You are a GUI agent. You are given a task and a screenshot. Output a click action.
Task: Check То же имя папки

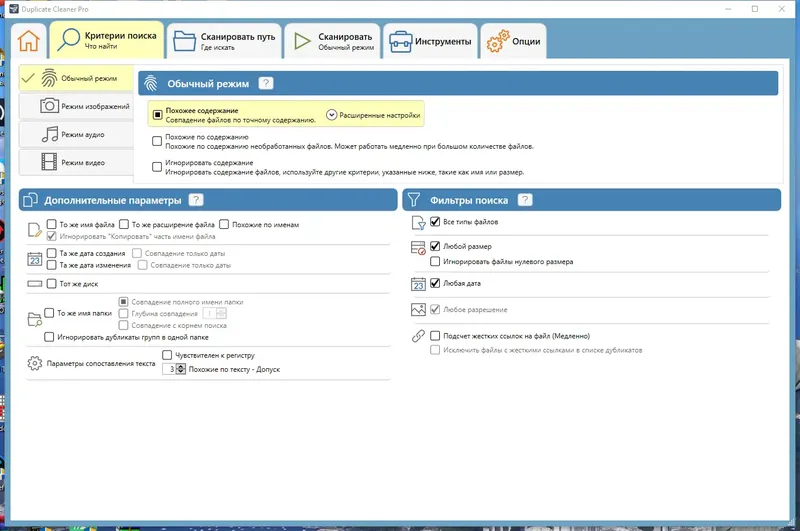pos(49,313)
